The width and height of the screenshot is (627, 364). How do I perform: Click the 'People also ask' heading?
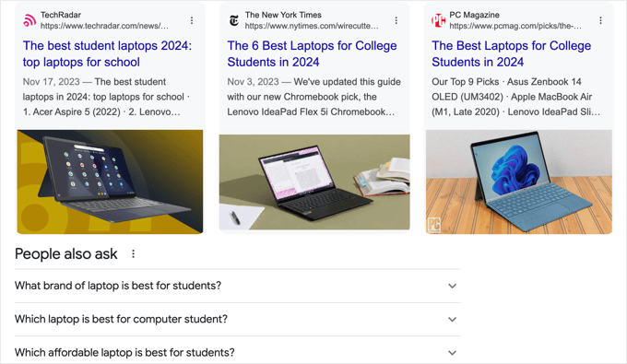[x=66, y=253]
